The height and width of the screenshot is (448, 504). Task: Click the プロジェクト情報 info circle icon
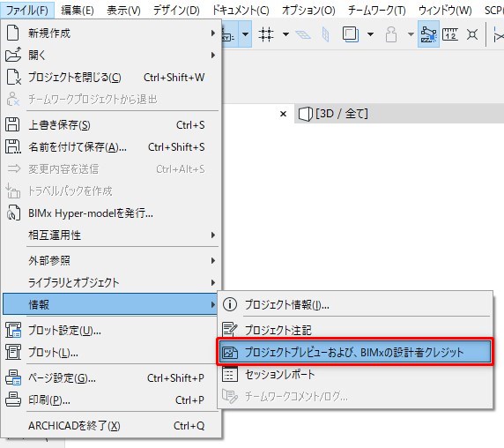(x=230, y=304)
